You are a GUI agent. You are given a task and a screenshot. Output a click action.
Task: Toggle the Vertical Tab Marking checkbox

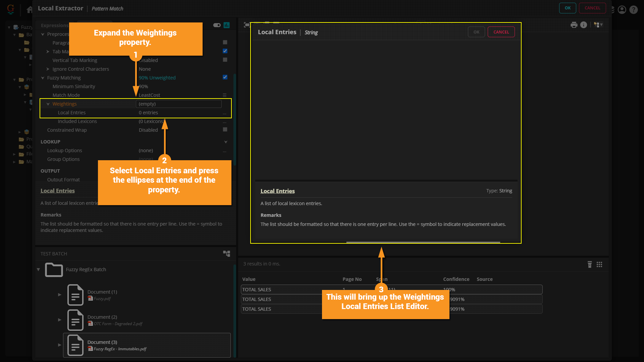225,60
